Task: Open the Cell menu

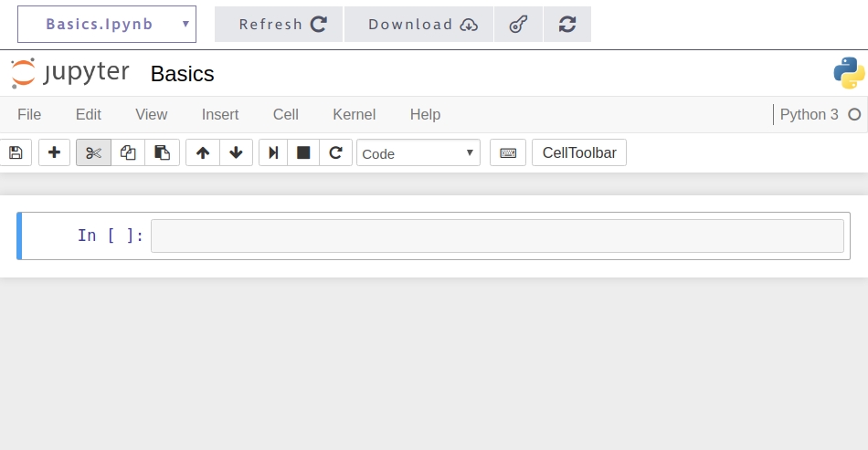Action: pyautogui.click(x=286, y=114)
